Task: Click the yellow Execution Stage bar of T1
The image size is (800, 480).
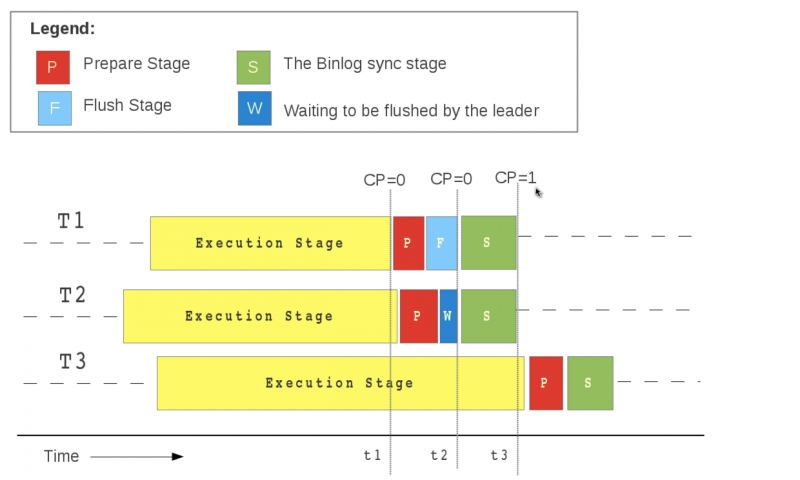Action: [270, 243]
